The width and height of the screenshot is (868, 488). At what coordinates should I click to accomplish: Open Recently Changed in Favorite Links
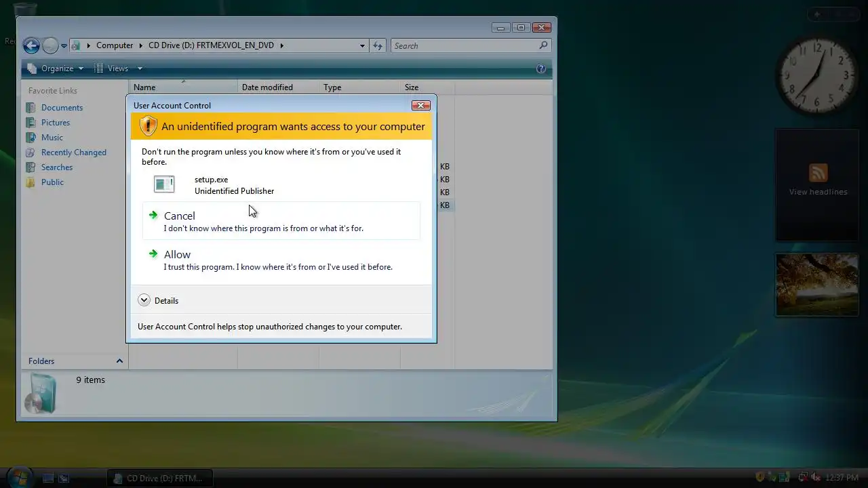74,152
